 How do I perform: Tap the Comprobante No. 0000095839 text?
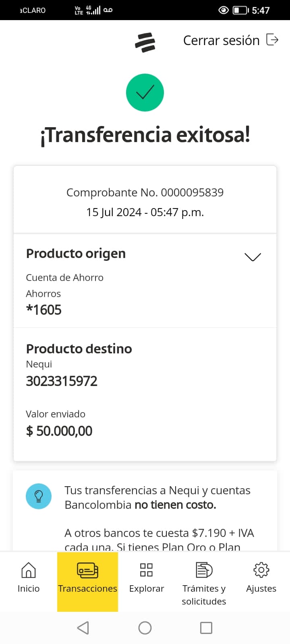145,192
